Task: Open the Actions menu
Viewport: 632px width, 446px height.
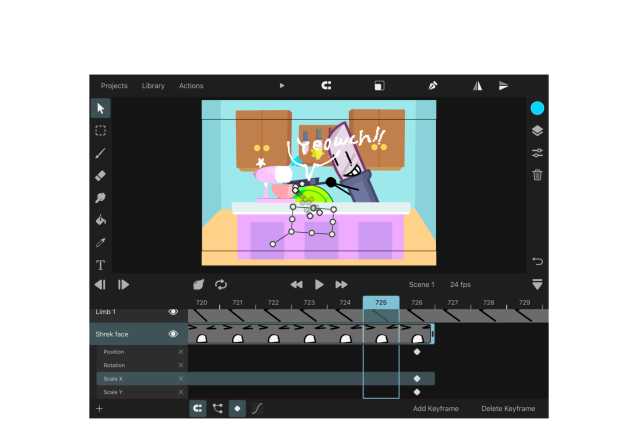Action: point(191,86)
